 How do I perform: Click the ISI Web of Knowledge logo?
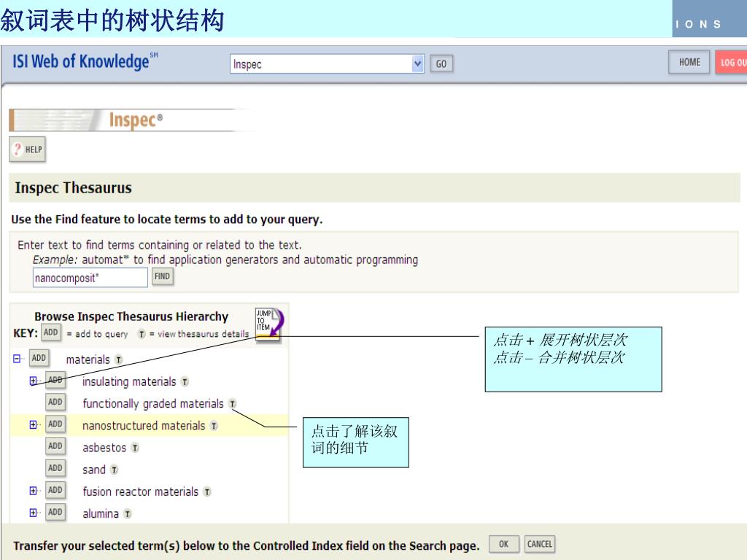(x=85, y=62)
